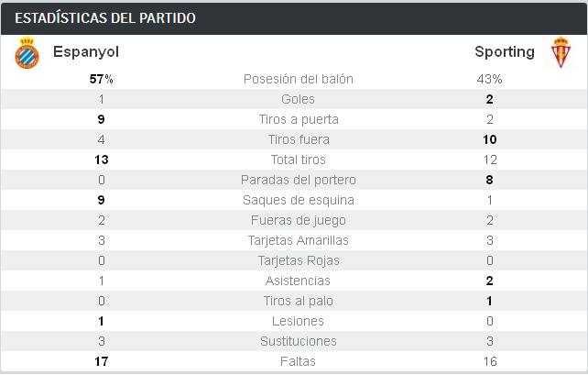Select the Tarjetas Rojas label
The image size is (588, 375).
click(x=298, y=260)
